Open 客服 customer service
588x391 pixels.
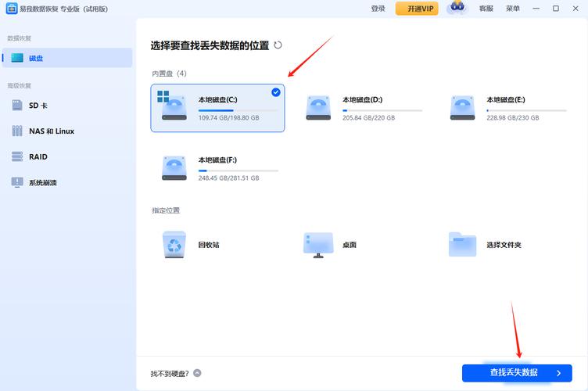486,9
